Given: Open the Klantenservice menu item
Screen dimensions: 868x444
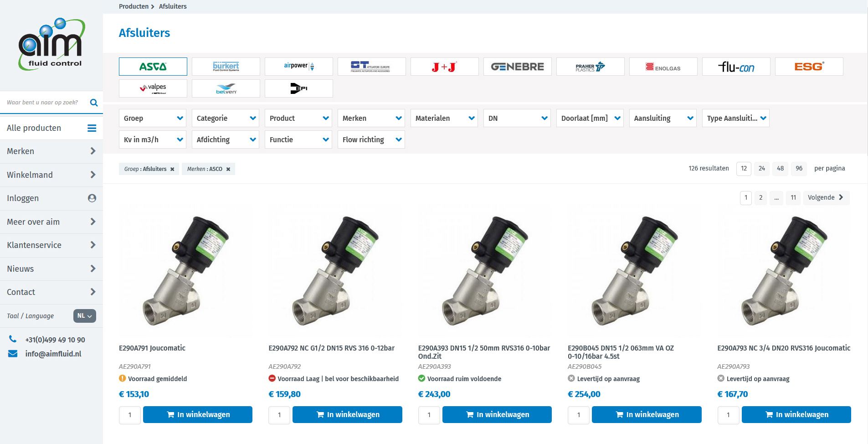Looking at the screenshot, I should [51, 245].
